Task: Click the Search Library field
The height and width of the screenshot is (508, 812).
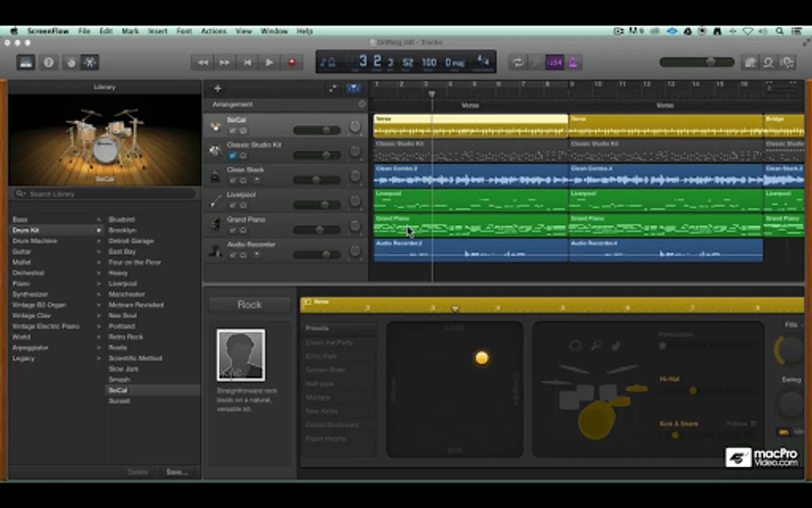Action: 104,194
